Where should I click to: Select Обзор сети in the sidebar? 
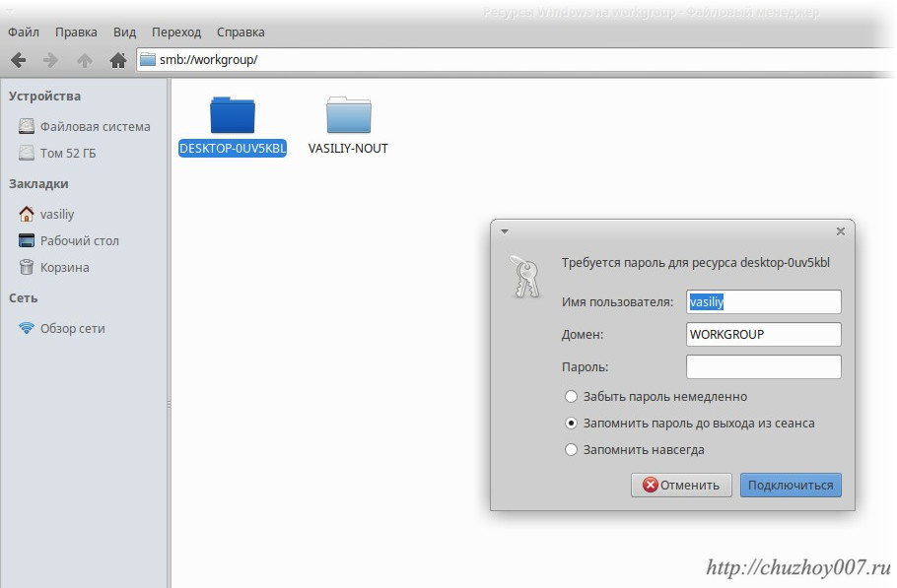(x=72, y=328)
